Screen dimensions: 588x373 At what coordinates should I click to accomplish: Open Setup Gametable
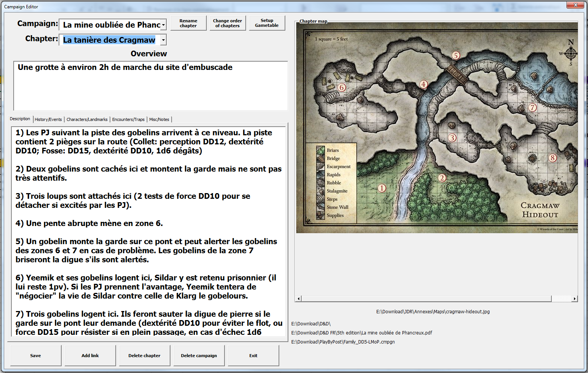click(x=267, y=23)
